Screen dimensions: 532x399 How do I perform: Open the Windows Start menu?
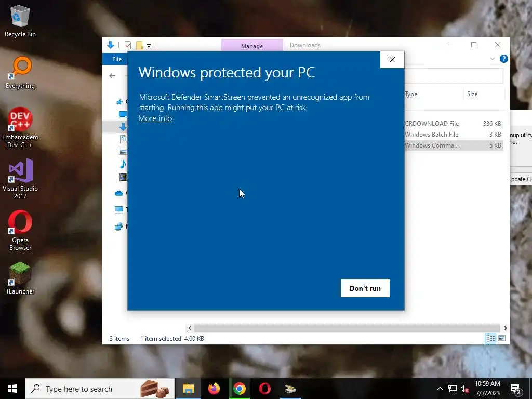pyautogui.click(x=12, y=389)
